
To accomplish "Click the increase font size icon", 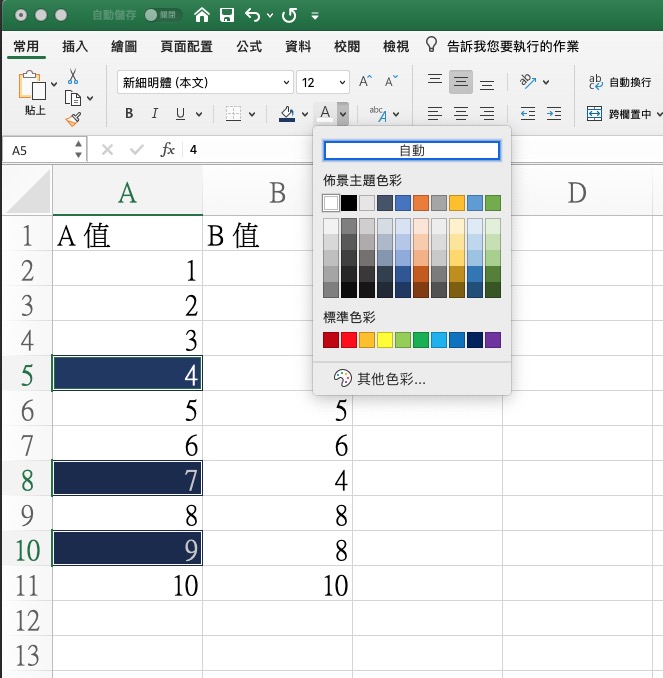I will [x=365, y=82].
